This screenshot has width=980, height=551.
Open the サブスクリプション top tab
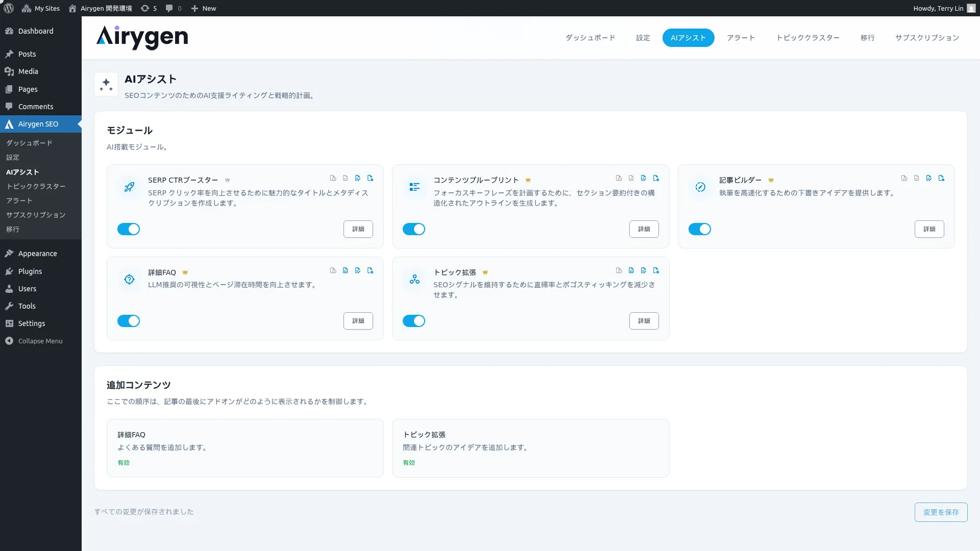[x=927, y=38]
